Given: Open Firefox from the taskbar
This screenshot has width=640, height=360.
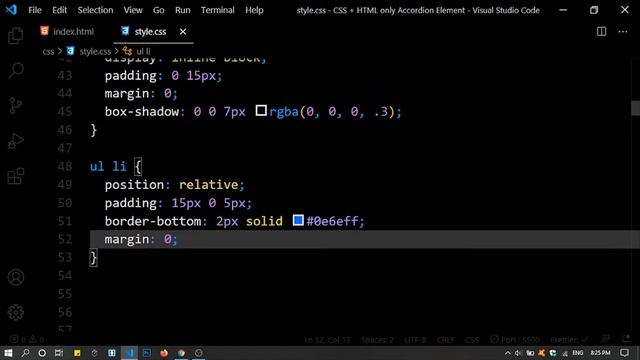Looking at the screenshot, I should [164, 353].
